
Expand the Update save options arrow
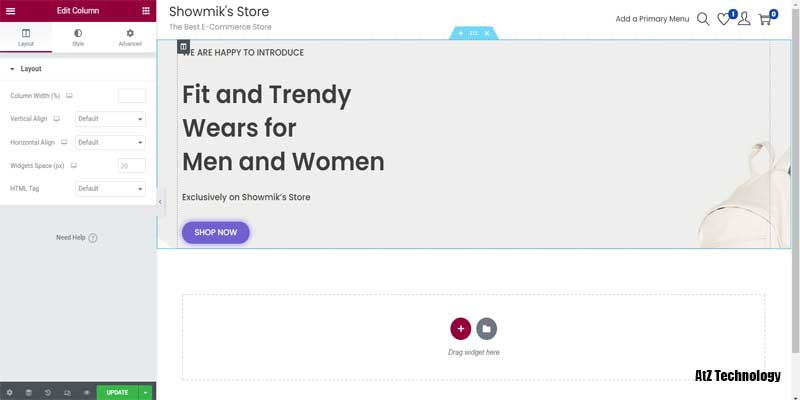pos(146,392)
